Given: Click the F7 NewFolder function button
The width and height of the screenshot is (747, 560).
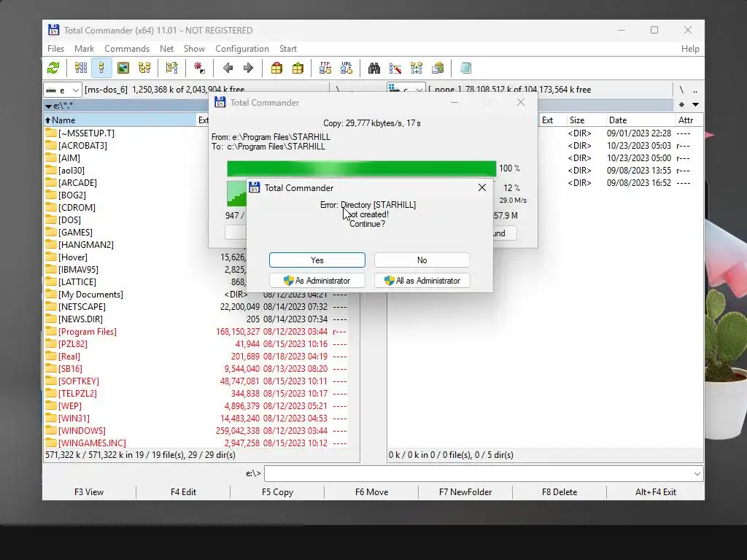Looking at the screenshot, I should tap(465, 492).
